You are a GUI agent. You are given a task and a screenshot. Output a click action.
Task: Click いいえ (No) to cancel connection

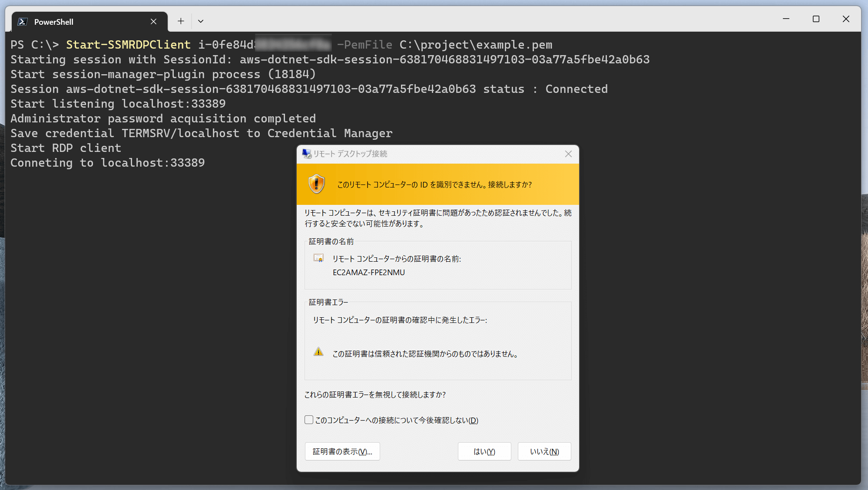[x=544, y=451]
